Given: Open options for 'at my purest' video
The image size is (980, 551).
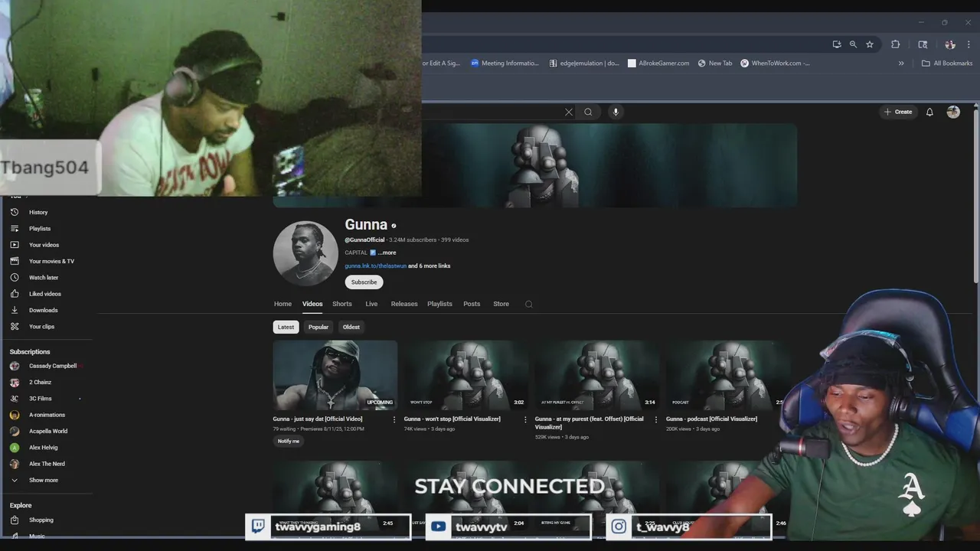Looking at the screenshot, I should [656, 419].
